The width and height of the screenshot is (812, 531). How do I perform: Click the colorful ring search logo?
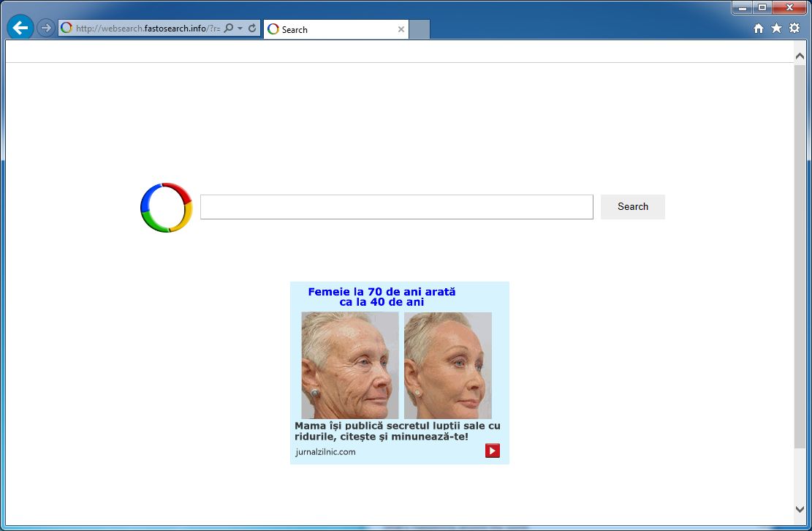pos(166,207)
